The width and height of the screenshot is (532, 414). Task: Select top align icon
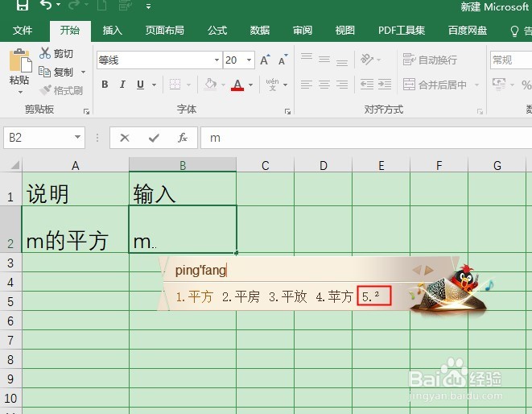pos(307,56)
